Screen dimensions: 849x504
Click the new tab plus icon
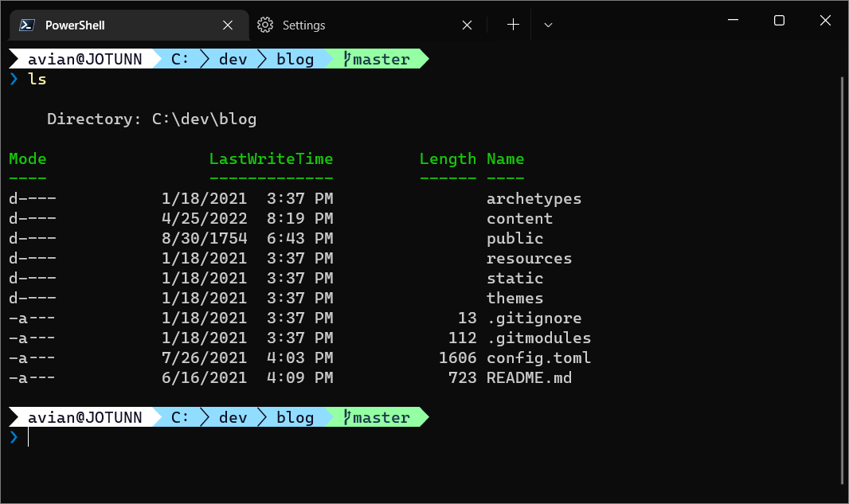[512, 25]
